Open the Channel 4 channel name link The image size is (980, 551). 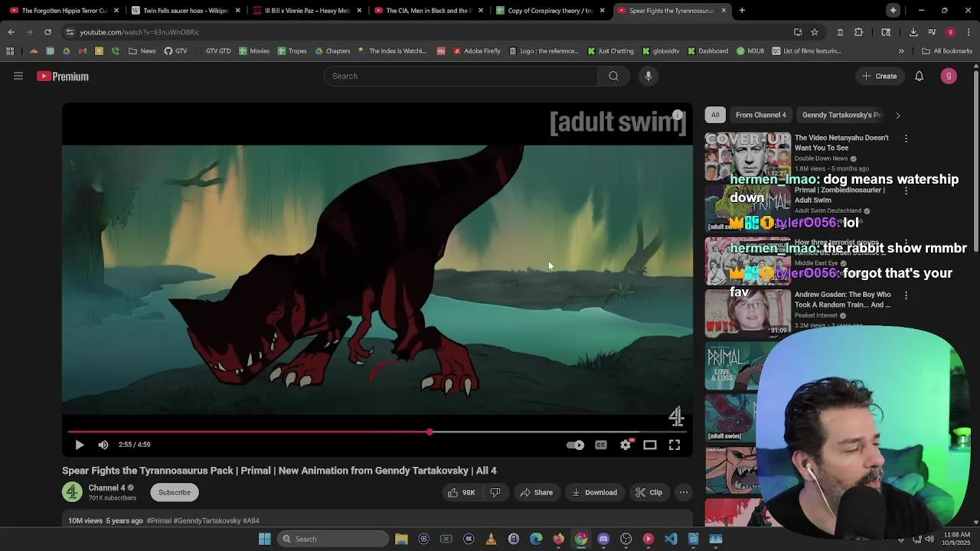106,487
